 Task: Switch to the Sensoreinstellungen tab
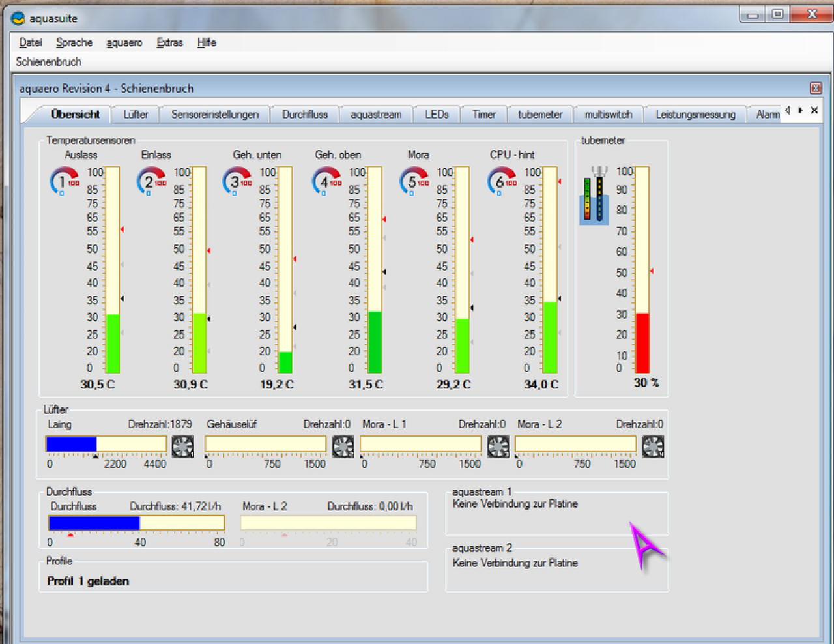tap(215, 114)
